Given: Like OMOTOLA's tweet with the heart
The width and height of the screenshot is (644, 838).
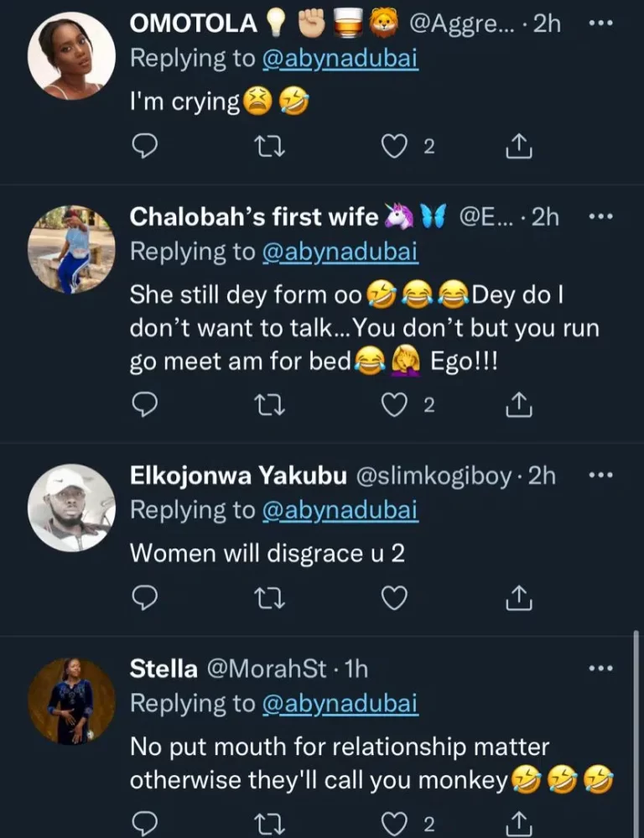Looking at the screenshot, I should (393, 148).
